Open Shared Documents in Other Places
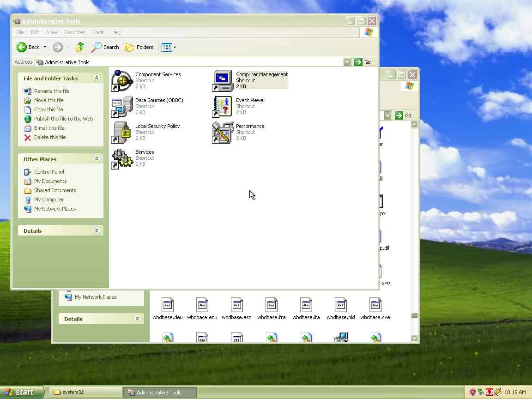 pyautogui.click(x=55, y=190)
